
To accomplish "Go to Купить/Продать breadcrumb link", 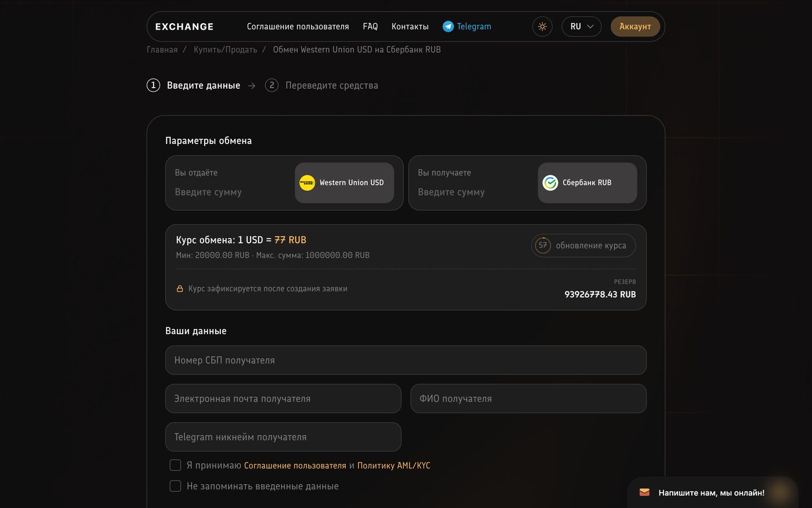I will tap(226, 50).
